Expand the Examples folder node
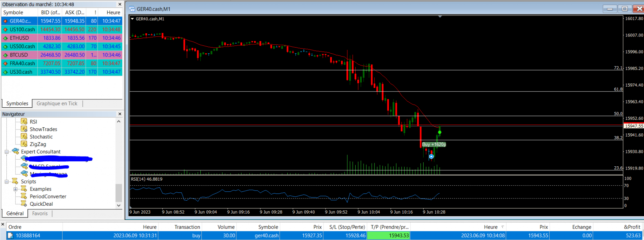The image size is (644, 240). [x=15, y=189]
